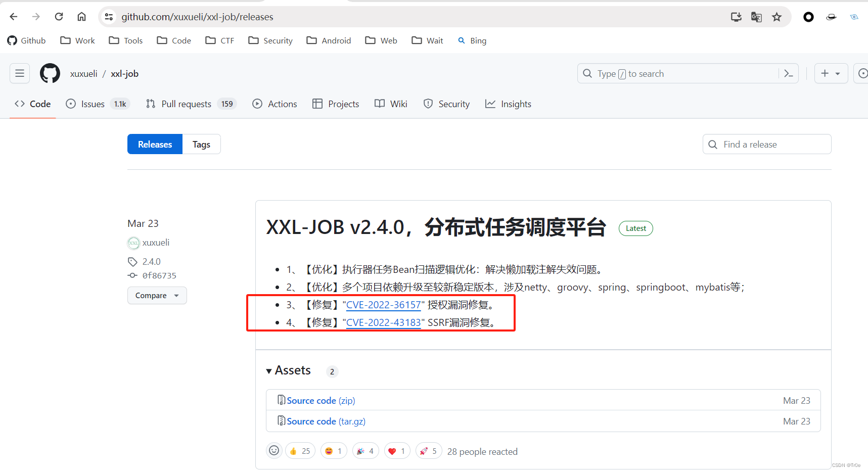This screenshot has width=868, height=472.
Task: Open CVE-2022-36157 link
Action: 384,305
